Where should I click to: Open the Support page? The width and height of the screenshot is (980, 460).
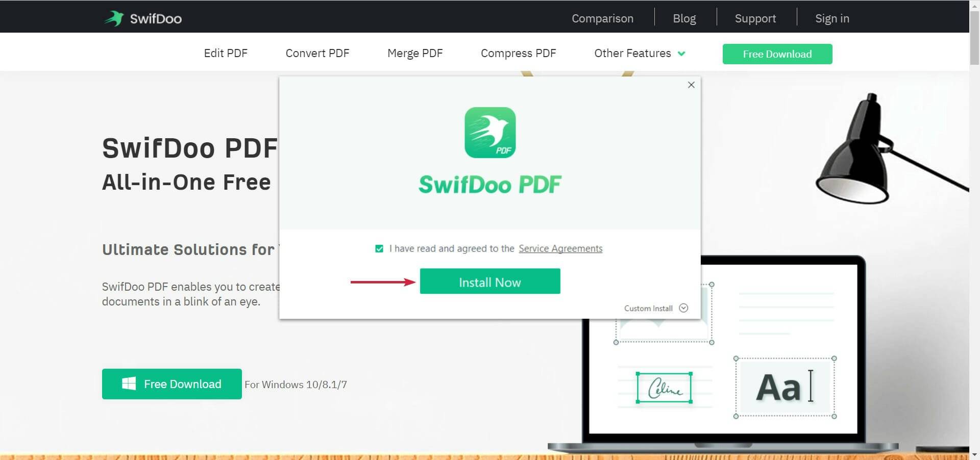(x=755, y=18)
